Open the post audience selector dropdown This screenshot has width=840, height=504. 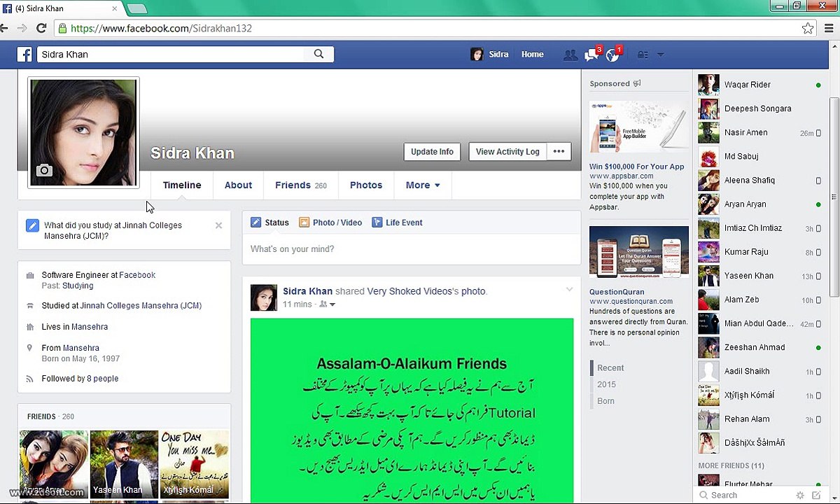(327, 304)
